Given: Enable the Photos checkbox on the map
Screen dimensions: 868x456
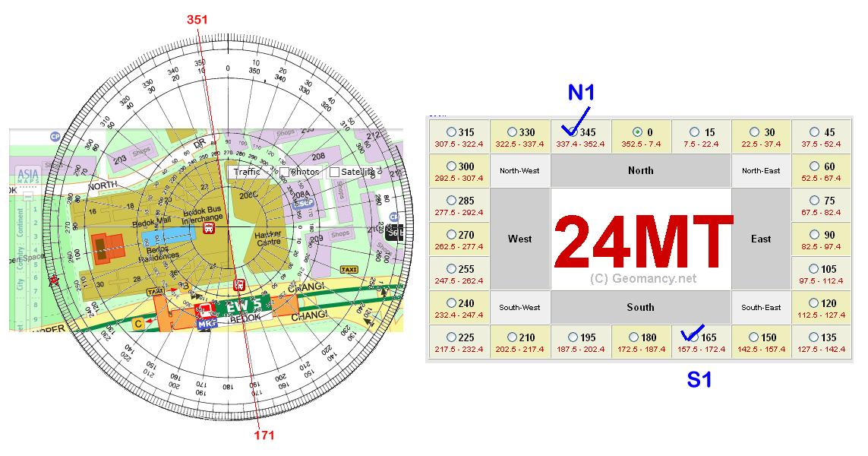Looking at the screenshot, I should click(286, 173).
